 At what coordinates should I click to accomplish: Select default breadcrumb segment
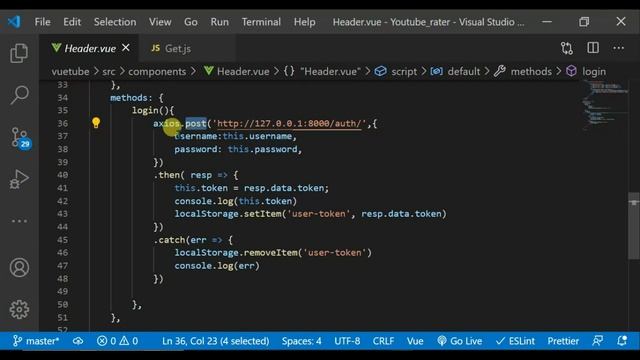pyautogui.click(x=456, y=71)
